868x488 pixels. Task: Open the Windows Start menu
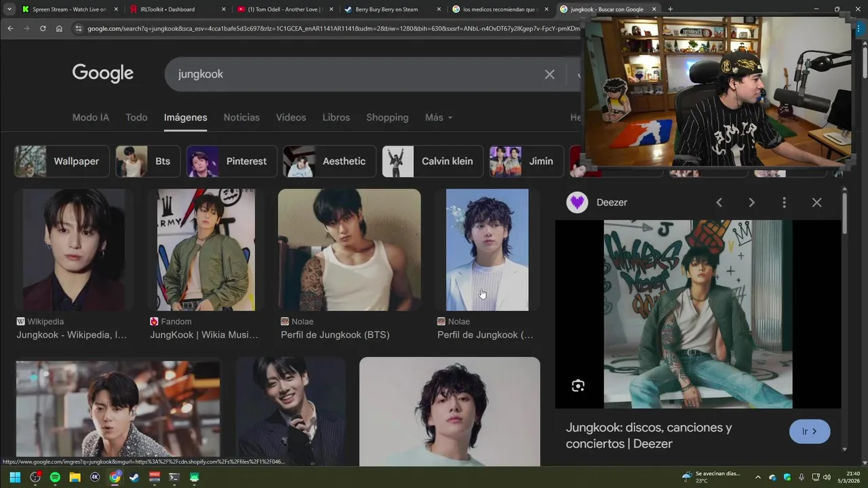point(15,477)
